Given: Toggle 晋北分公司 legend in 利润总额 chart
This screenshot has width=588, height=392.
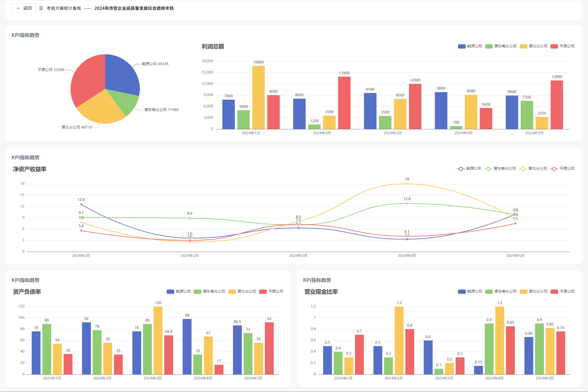Looking at the screenshot, I should coord(533,46).
